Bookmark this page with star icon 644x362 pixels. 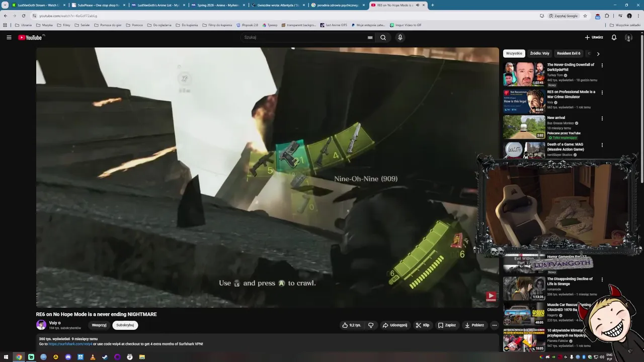click(x=585, y=16)
